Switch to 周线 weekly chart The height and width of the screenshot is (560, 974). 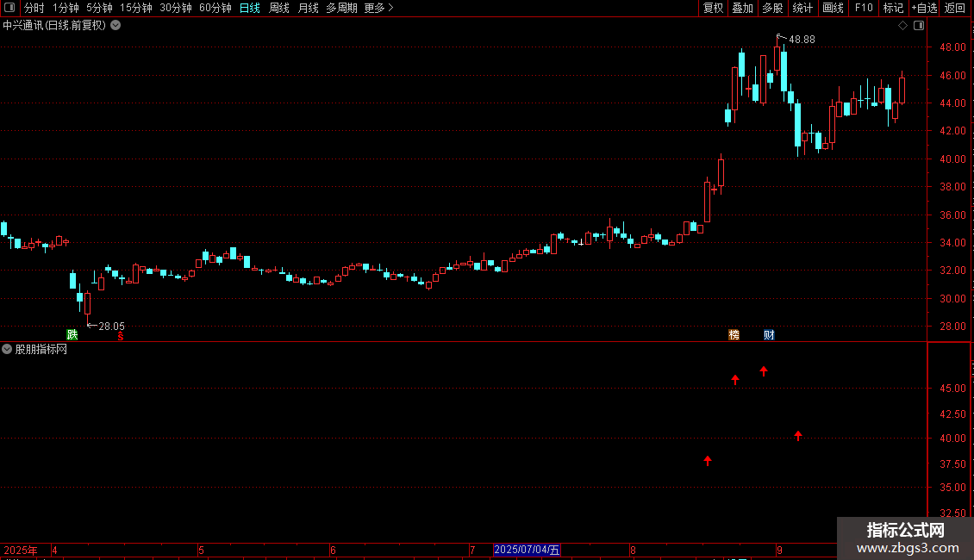coord(279,8)
